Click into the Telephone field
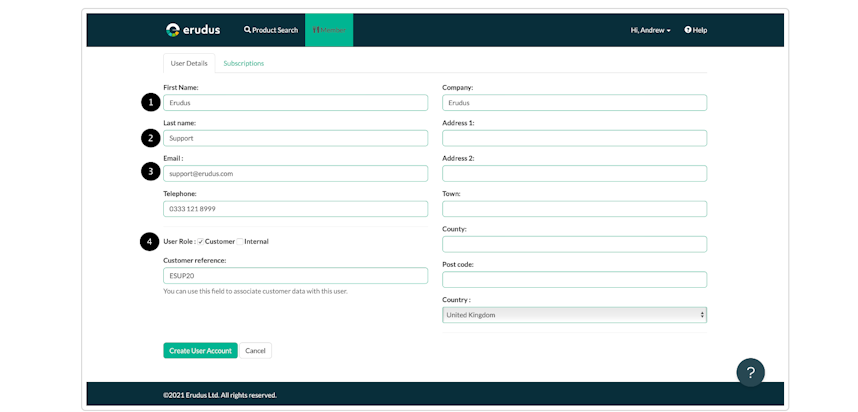 [295, 208]
